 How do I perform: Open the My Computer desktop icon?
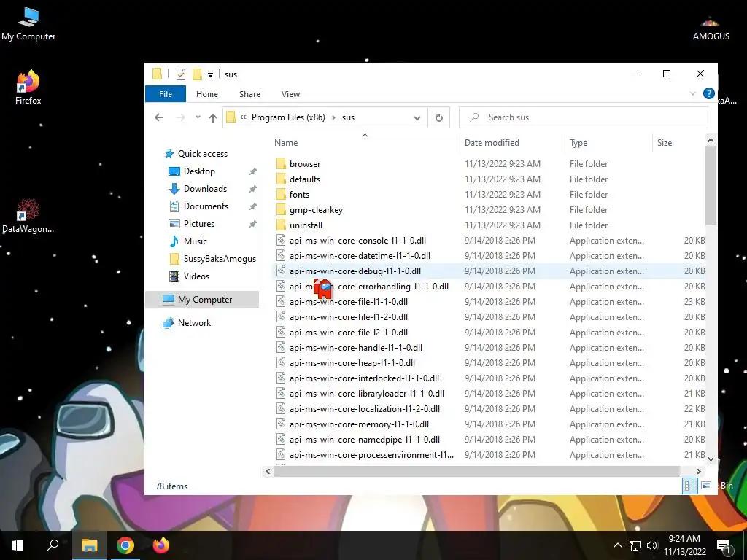(x=28, y=24)
